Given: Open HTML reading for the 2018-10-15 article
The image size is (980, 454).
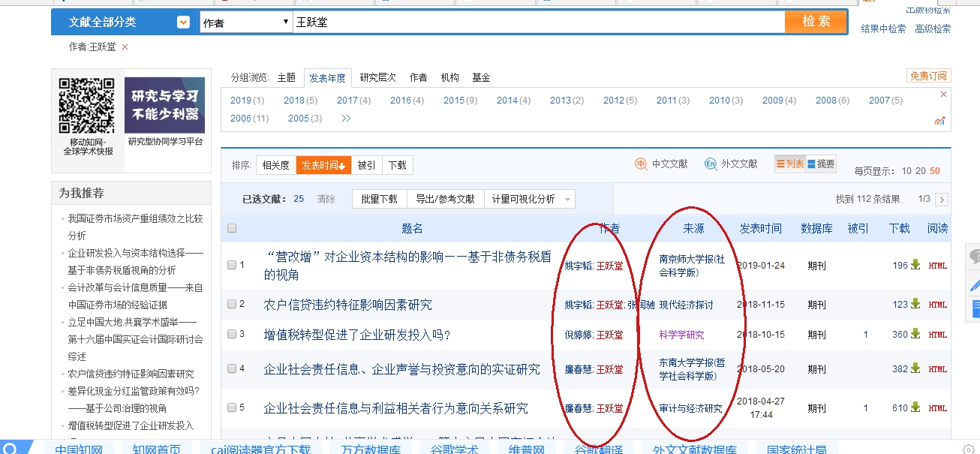Looking at the screenshot, I should [938, 335].
